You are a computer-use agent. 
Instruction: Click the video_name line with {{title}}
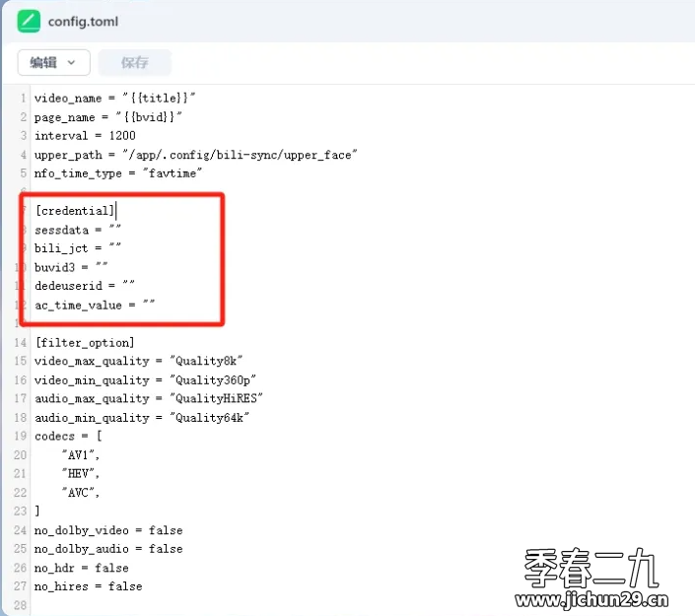(114, 98)
